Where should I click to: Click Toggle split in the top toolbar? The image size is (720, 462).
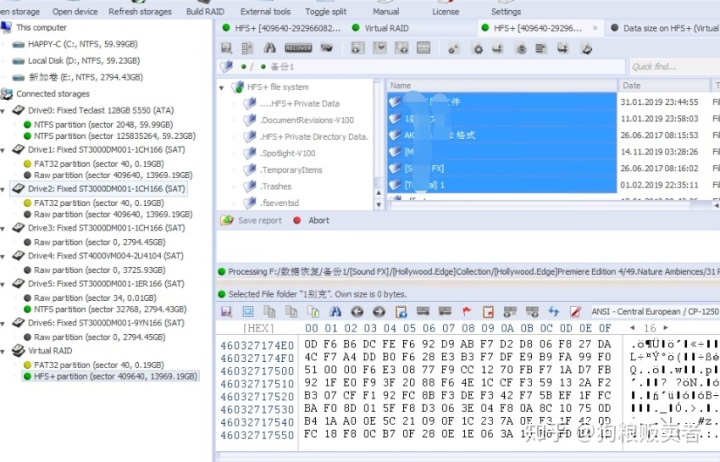[326, 11]
